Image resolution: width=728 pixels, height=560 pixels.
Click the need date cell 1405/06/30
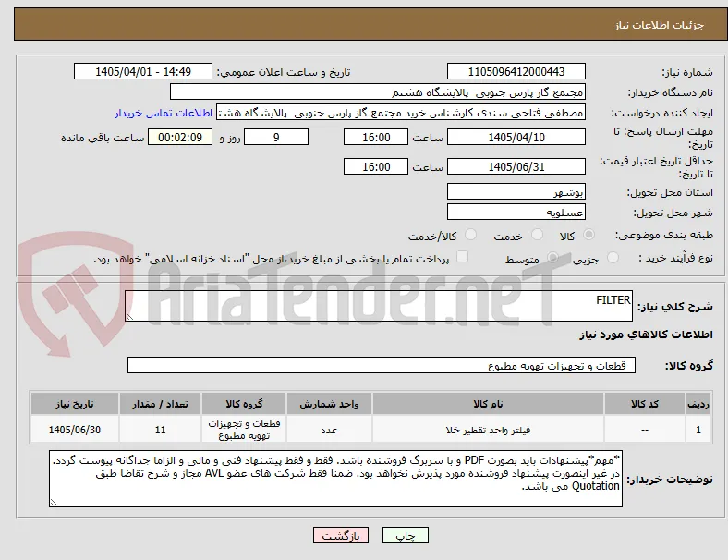coord(75,430)
